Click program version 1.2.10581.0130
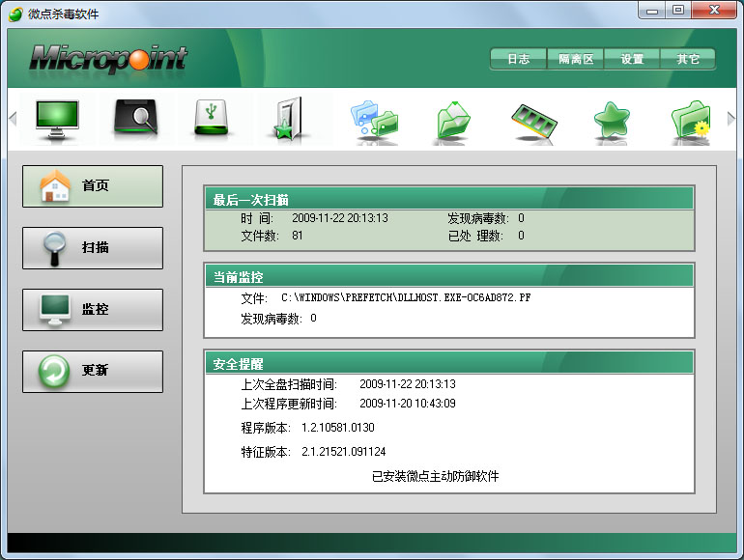Viewport: 744px width, 560px height. click(338, 428)
